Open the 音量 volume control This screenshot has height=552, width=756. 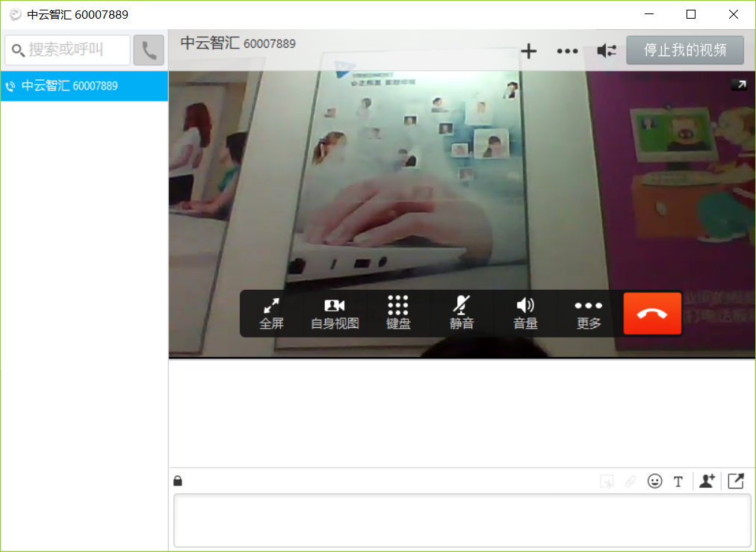pyautogui.click(x=525, y=313)
